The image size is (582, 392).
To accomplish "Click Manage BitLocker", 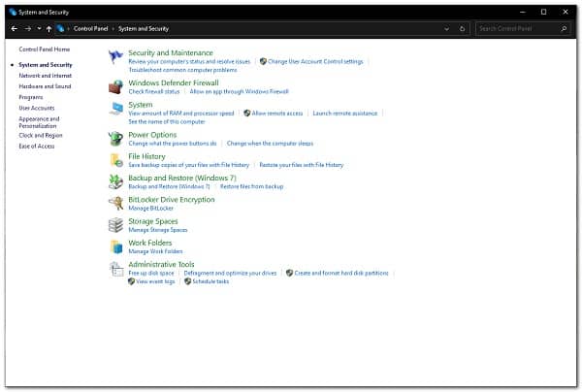I will pyautogui.click(x=150, y=208).
